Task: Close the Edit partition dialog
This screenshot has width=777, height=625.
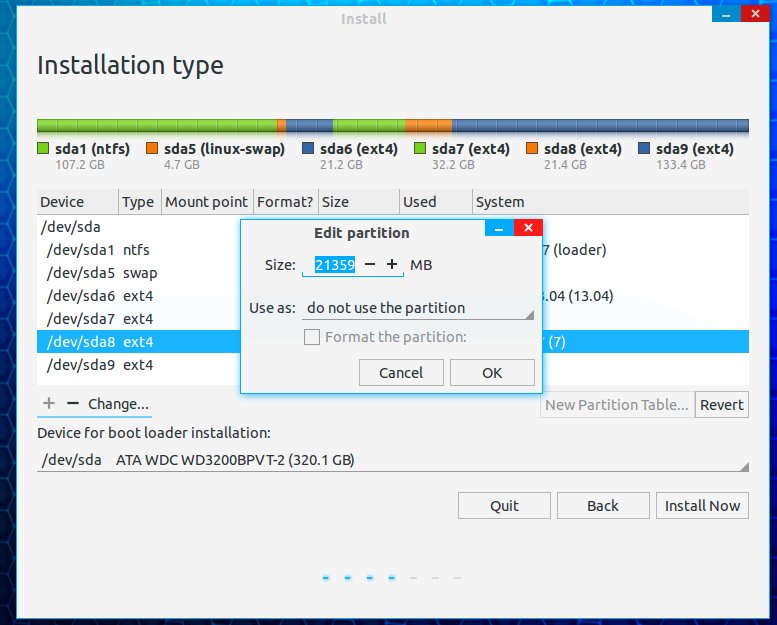Action: (529, 228)
